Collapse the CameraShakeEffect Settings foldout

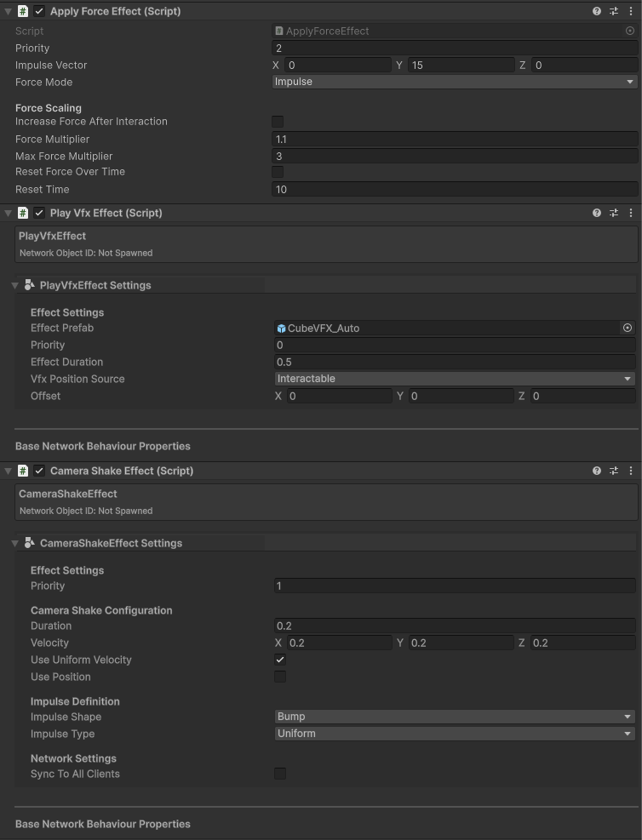15,543
